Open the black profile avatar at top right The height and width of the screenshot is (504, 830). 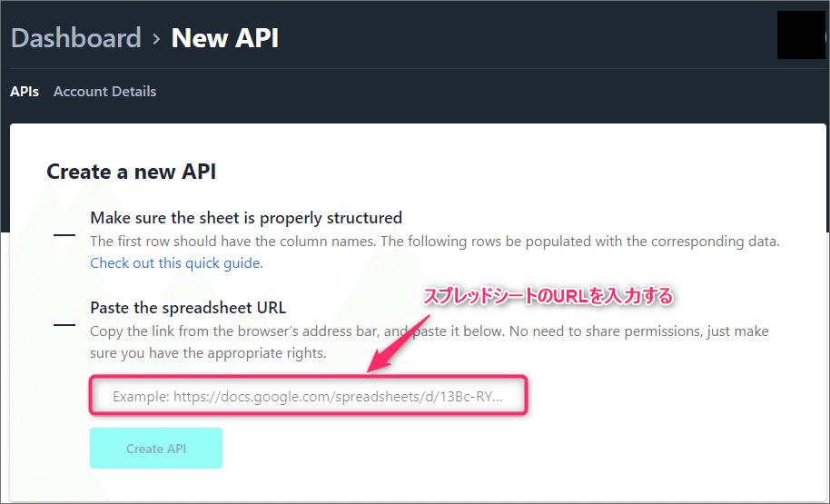tap(801, 35)
